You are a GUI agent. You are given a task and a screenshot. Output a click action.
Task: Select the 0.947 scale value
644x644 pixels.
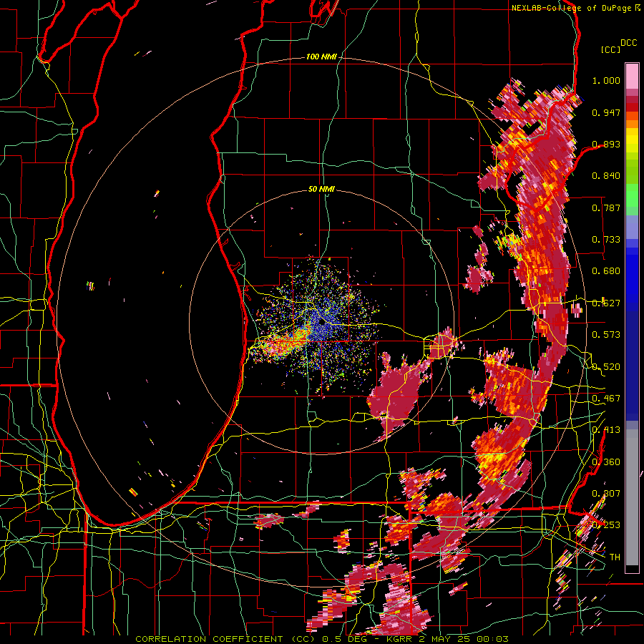[x=606, y=112]
